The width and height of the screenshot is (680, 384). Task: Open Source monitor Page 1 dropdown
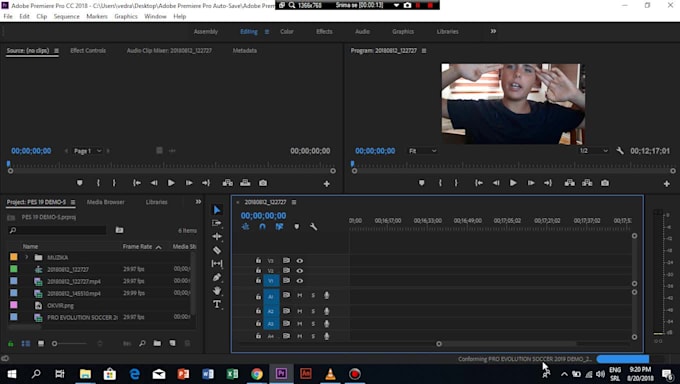point(88,151)
